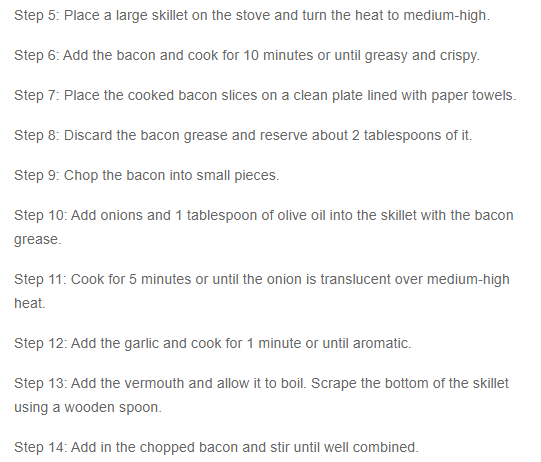
Task: Click the wooden spoon text in Step 13
Action: pyautogui.click(x=112, y=407)
